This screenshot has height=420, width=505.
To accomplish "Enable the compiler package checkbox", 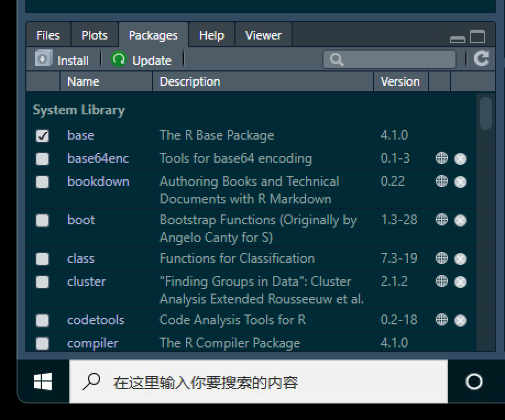I will (x=42, y=344).
